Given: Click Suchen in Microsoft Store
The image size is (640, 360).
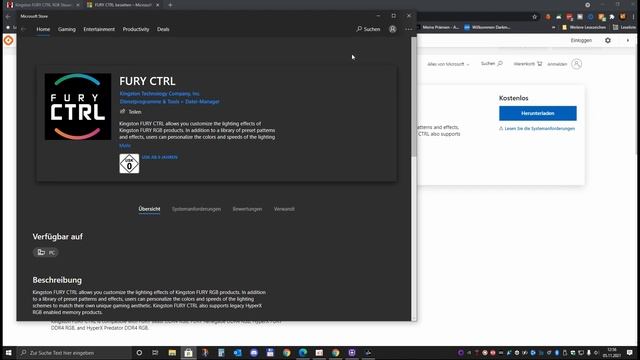Looking at the screenshot, I should coord(368,29).
